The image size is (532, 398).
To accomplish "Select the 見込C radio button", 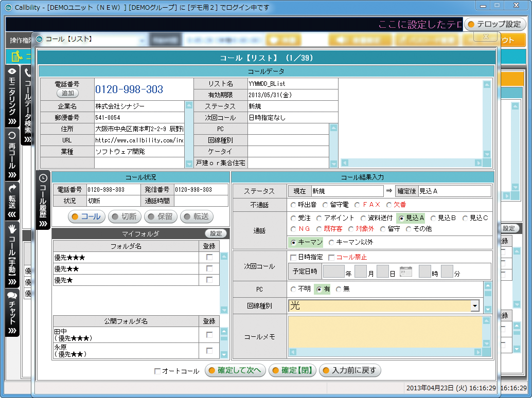I will [465, 219].
